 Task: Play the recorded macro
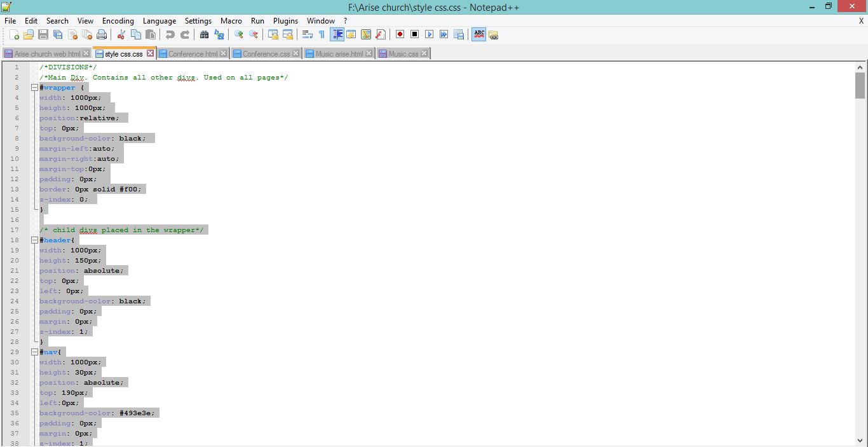(x=430, y=34)
